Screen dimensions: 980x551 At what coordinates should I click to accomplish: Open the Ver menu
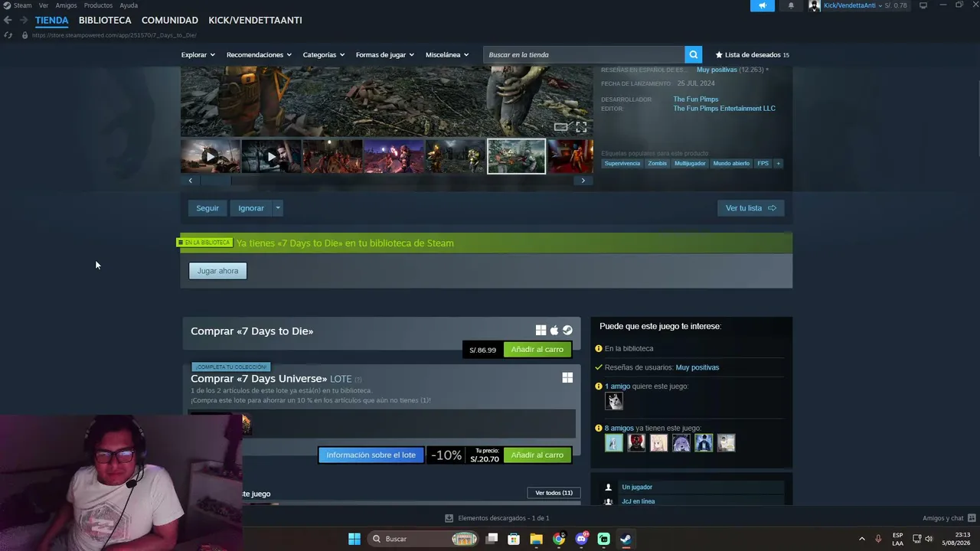coord(44,5)
